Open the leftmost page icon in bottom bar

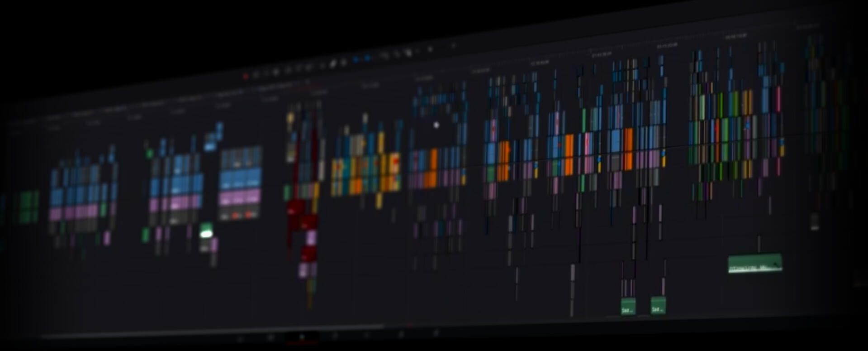coord(240,339)
